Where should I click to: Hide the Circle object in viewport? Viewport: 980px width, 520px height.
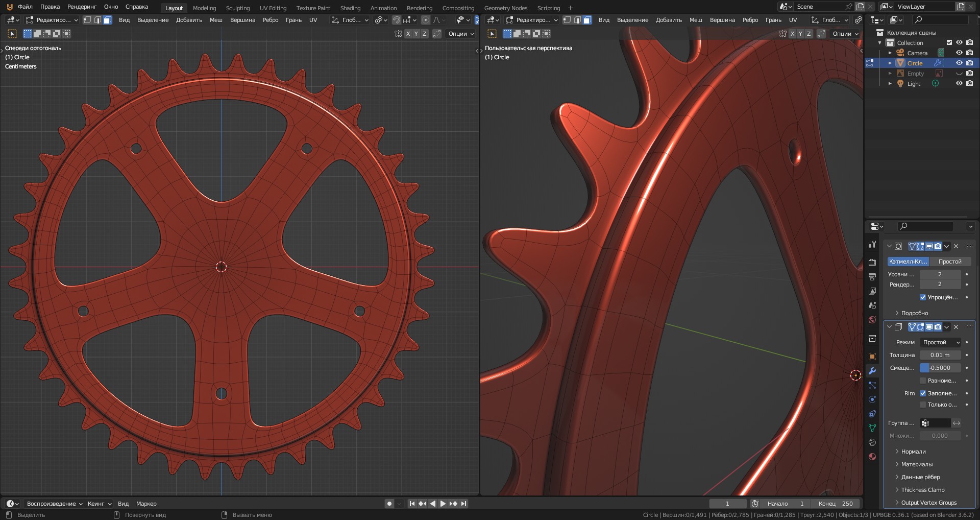tap(959, 63)
